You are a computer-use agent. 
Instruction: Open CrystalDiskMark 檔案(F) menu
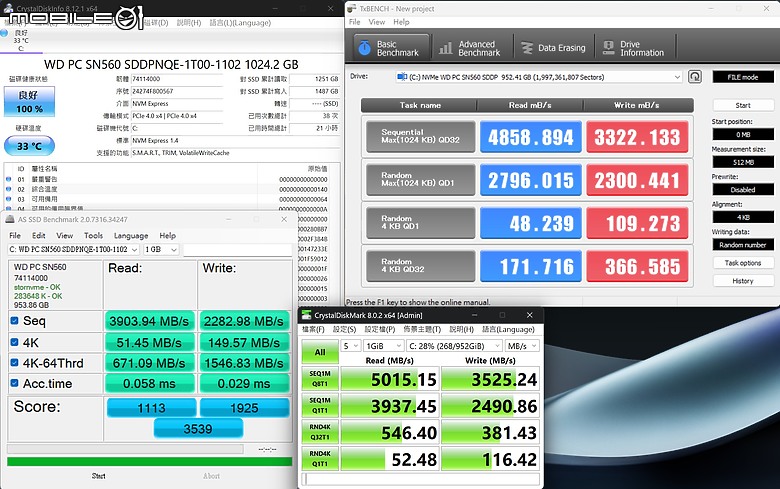pyautogui.click(x=313, y=329)
